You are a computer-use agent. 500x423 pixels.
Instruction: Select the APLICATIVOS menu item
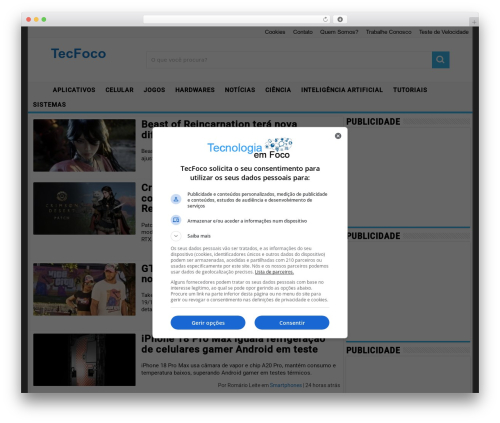point(74,90)
